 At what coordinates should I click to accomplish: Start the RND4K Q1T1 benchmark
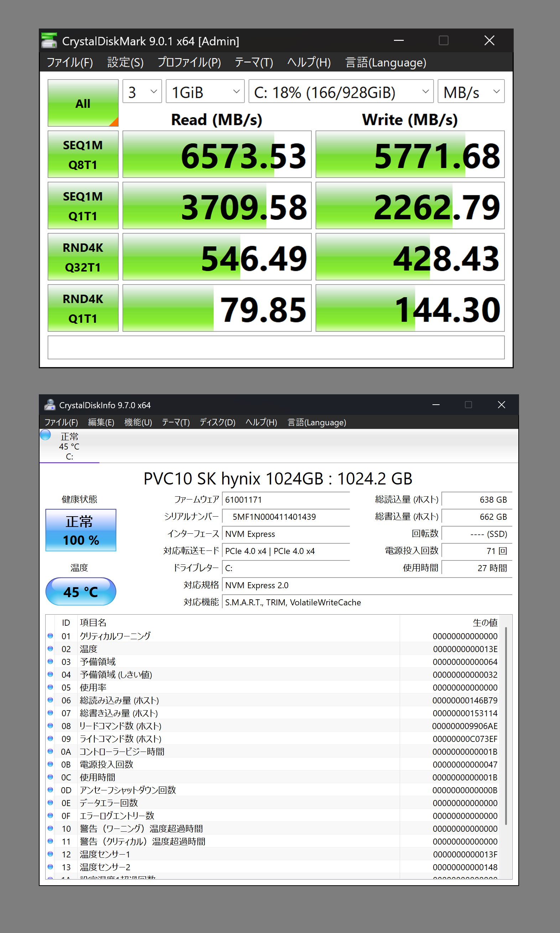[83, 308]
